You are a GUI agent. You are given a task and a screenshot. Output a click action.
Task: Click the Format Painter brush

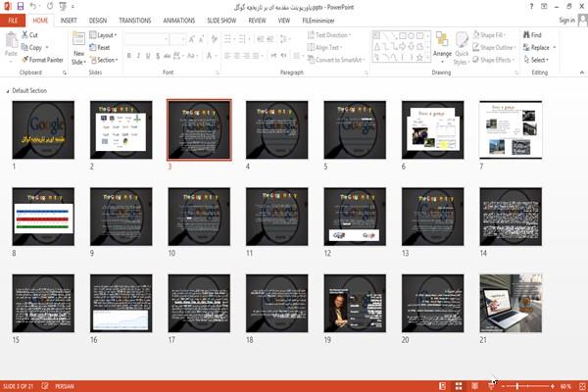42,60
